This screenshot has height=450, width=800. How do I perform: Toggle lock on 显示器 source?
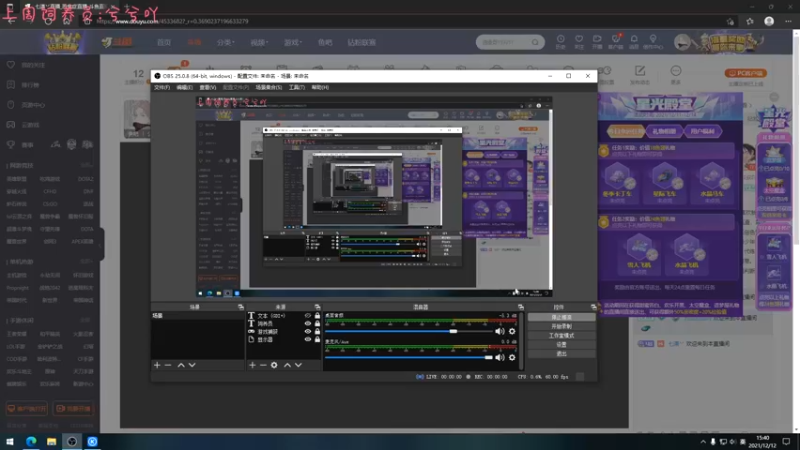point(317,339)
